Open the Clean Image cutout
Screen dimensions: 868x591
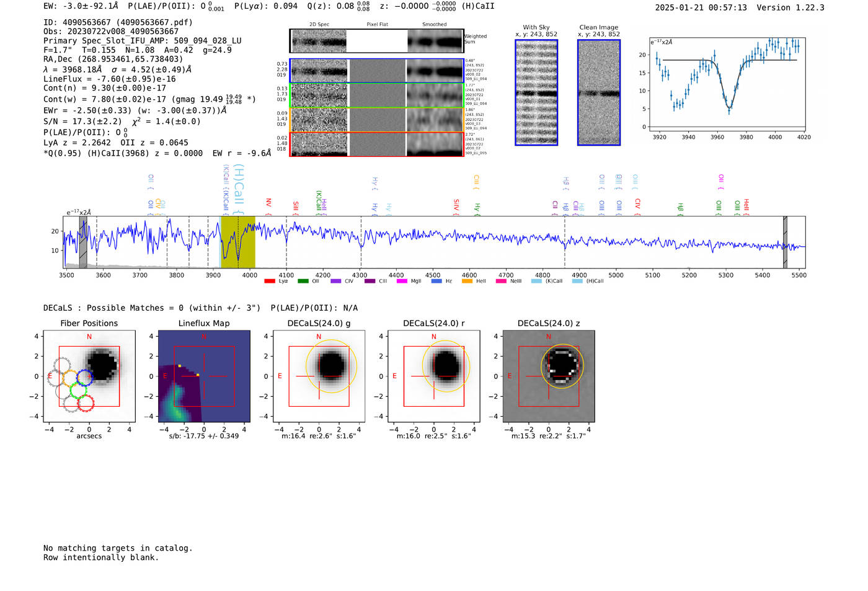click(x=599, y=92)
